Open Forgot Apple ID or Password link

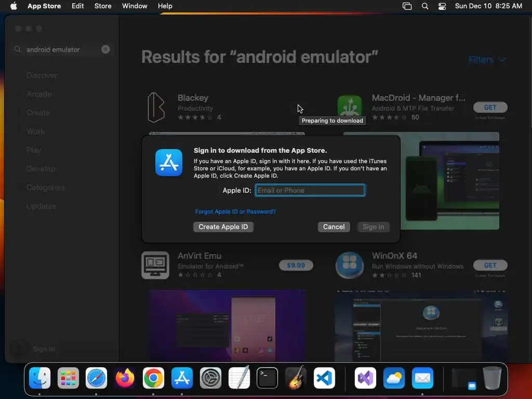coord(235,211)
